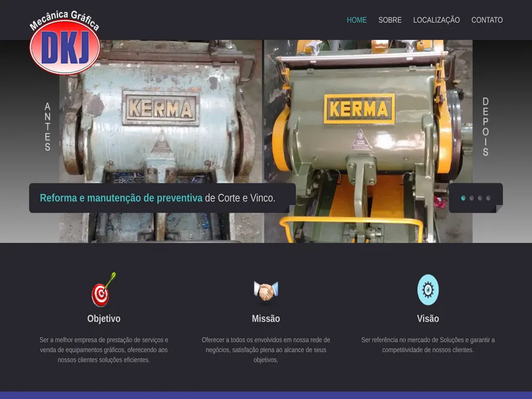This screenshot has height=399, width=532.
Task: Click the Missão heading
Action: point(266,319)
